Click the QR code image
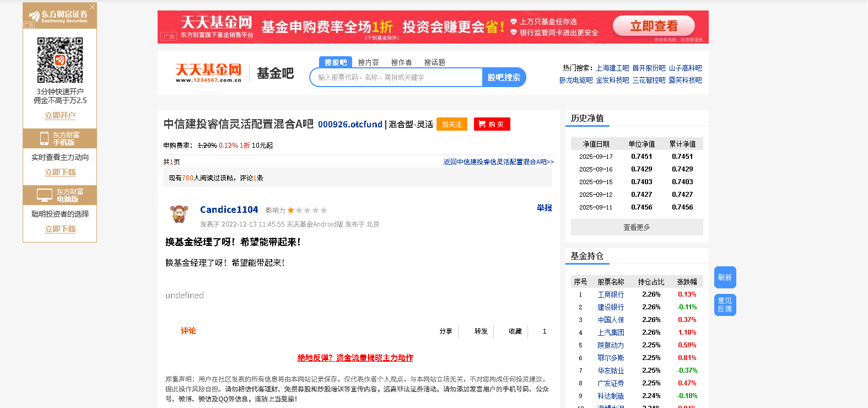This screenshot has width=868, height=408. 60,60
